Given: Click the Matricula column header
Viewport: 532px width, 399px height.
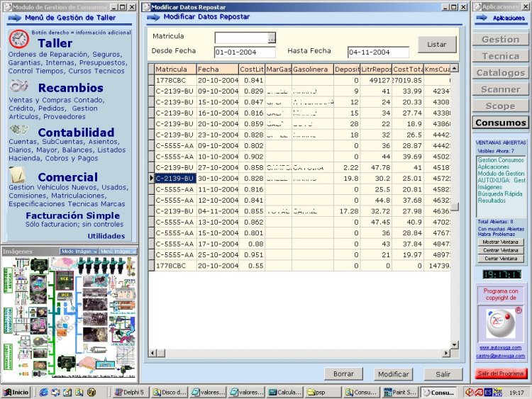Looking at the screenshot, I should [x=175, y=69].
